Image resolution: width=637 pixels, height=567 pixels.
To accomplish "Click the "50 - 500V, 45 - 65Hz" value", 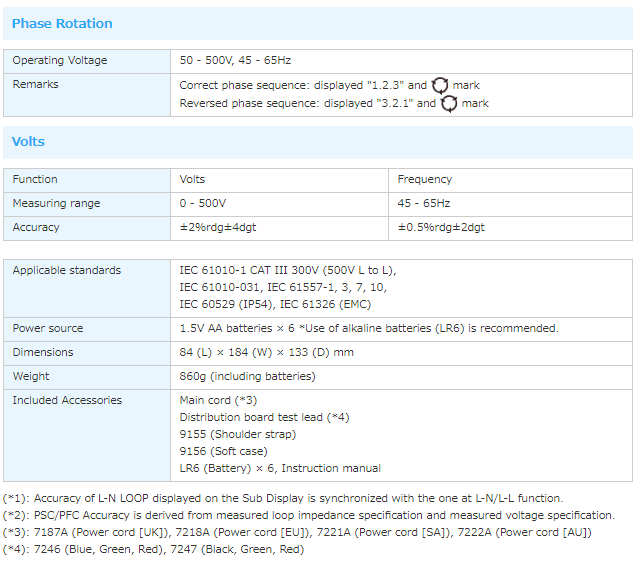I will coord(235,61).
